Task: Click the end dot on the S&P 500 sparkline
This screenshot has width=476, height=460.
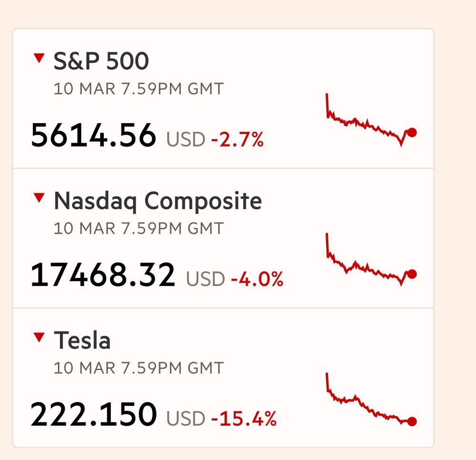Action: (x=412, y=133)
